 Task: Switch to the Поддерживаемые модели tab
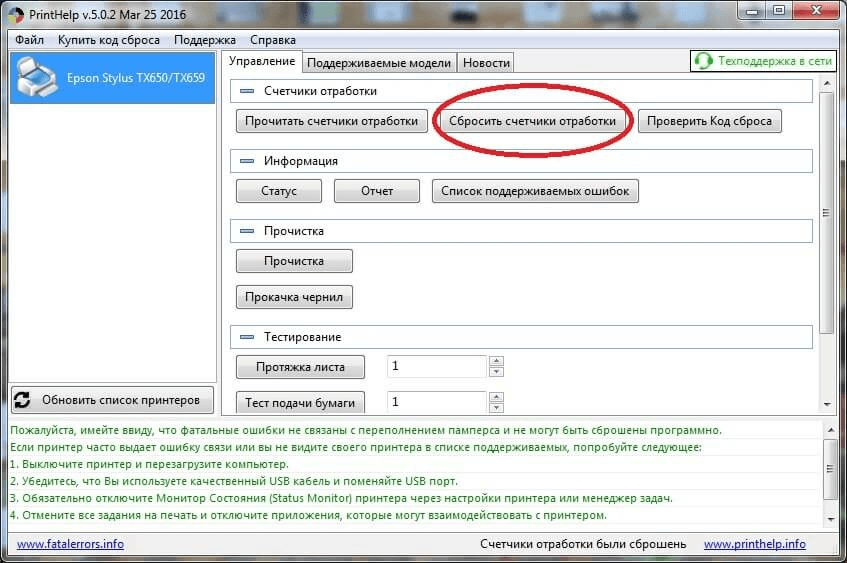(x=379, y=63)
